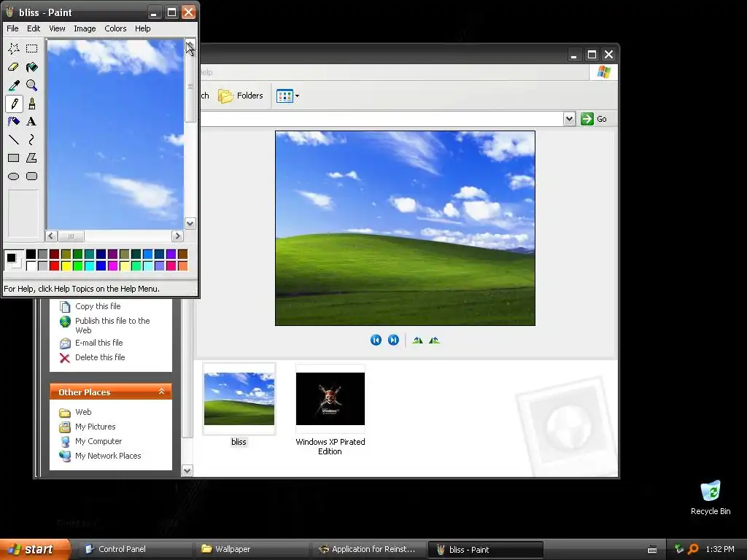The width and height of the screenshot is (747, 560).
Task: Go to My Computer in Other Places
Action: (x=98, y=441)
